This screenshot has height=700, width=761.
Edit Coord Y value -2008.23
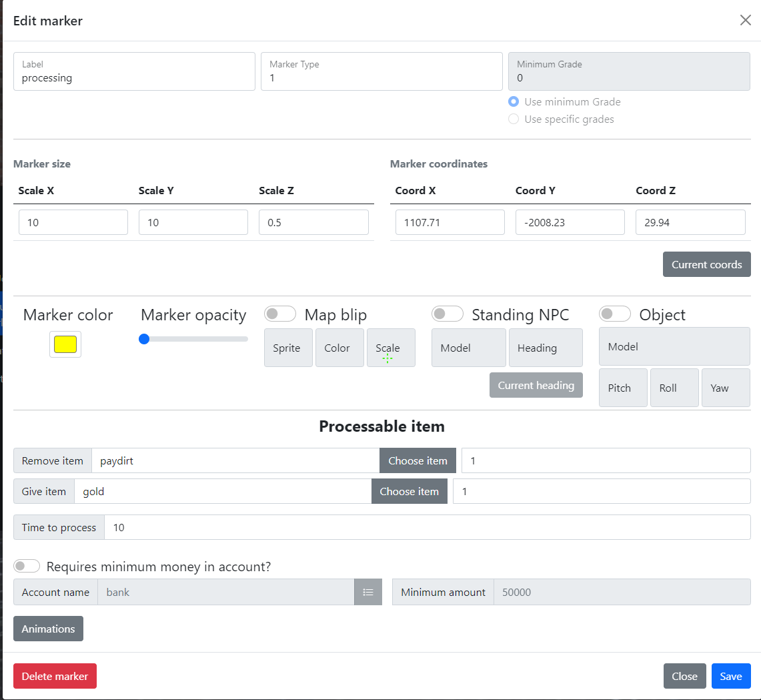coord(570,222)
